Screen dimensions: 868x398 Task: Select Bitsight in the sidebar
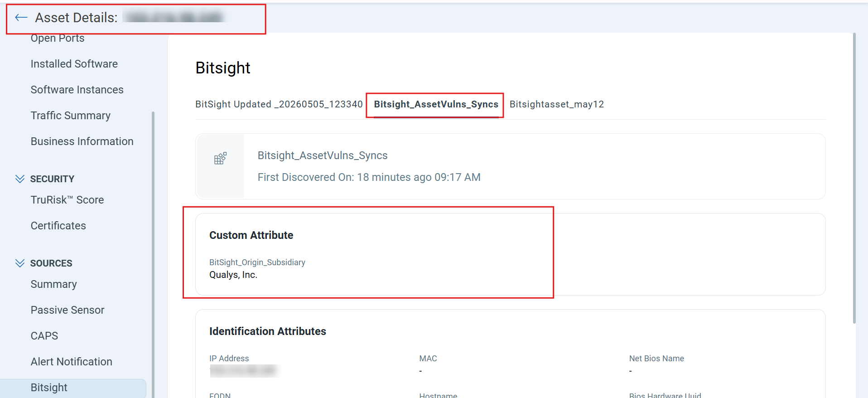73,388
